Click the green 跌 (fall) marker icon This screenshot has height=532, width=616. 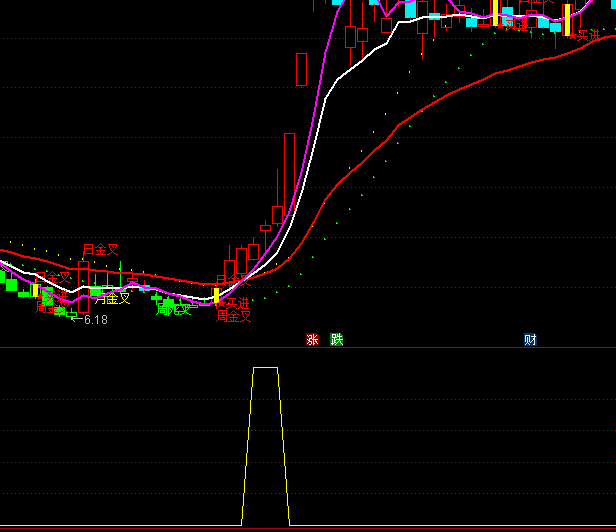(337, 340)
